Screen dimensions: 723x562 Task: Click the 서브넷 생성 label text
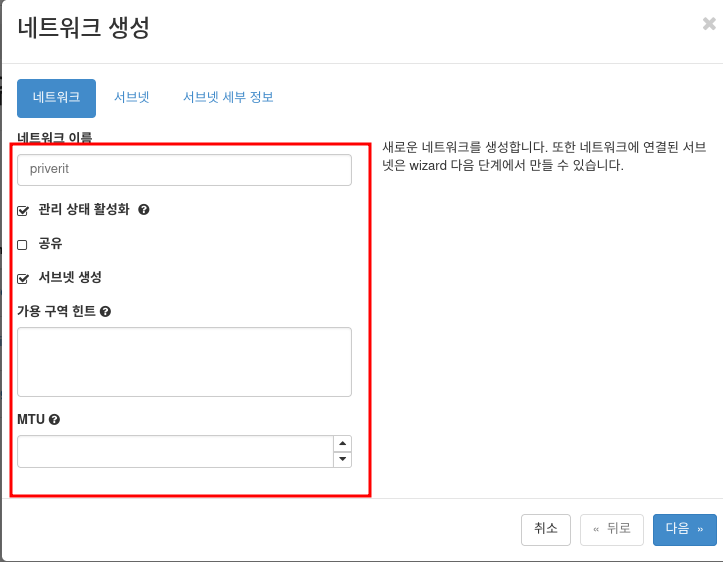click(x=70, y=277)
